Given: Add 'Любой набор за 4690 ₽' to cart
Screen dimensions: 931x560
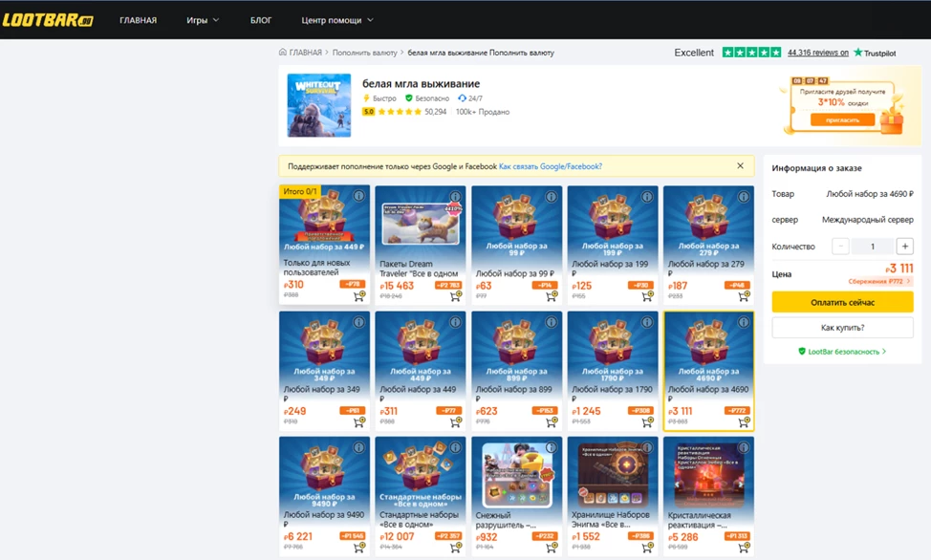Looking at the screenshot, I should click(x=744, y=421).
